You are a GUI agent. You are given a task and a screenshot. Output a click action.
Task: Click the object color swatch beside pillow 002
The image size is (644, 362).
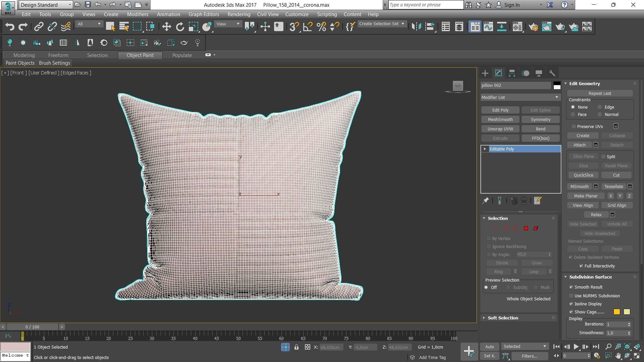pyautogui.click(x=557, y=85)
